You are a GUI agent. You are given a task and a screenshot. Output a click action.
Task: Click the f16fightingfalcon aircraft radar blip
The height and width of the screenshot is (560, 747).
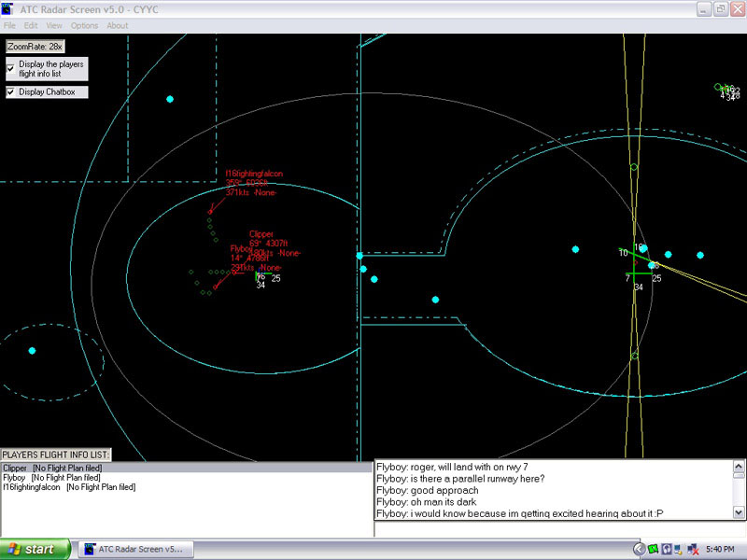pos(210,213)
